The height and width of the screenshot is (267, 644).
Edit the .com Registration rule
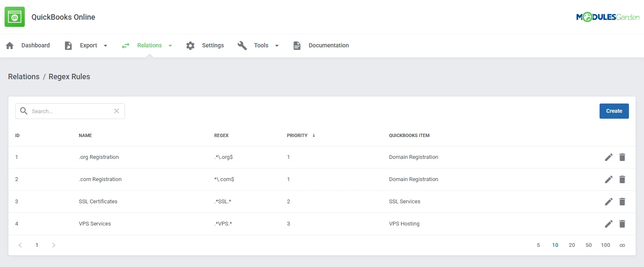(x=609, y=179)
